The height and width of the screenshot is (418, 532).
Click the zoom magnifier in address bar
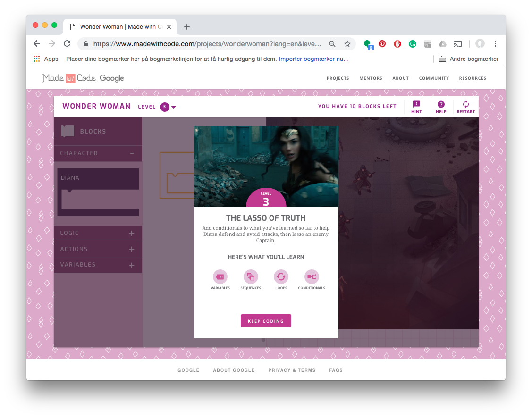pos(332,44)
